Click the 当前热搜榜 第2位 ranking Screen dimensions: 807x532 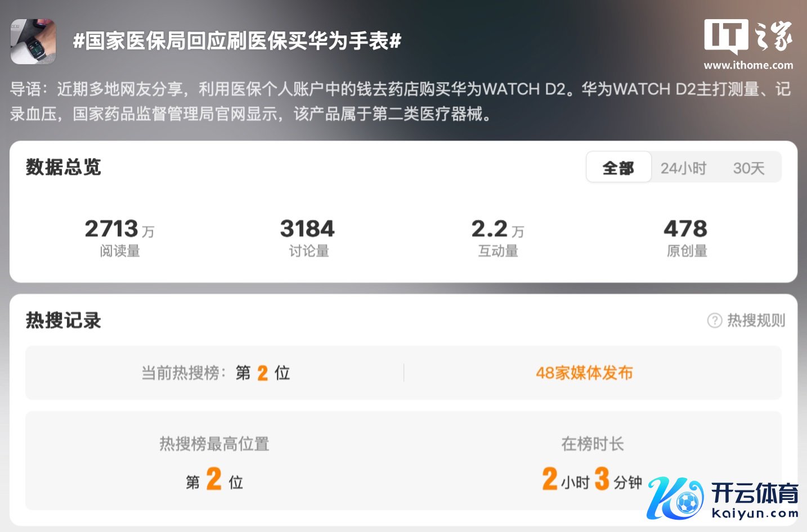click(x=215, y=373)
